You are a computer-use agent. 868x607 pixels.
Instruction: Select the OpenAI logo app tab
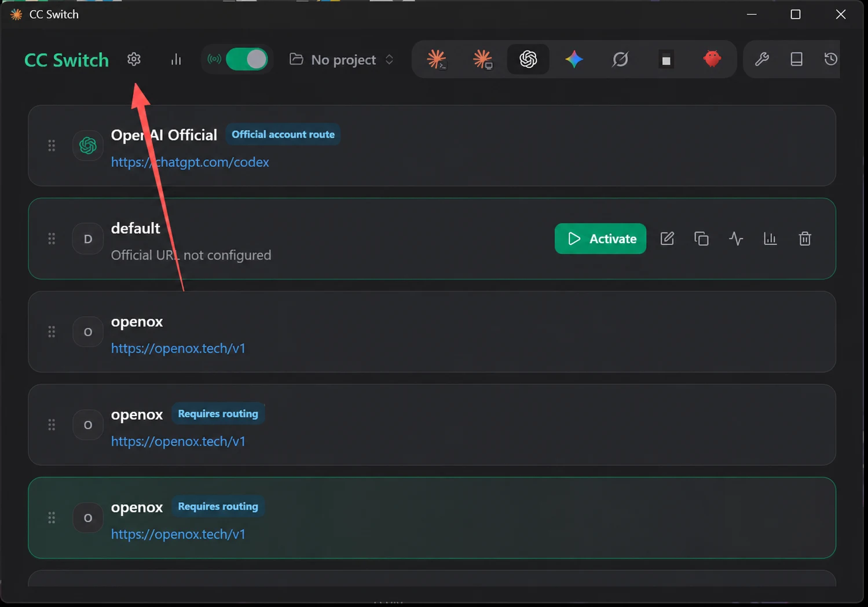tap(528, 59)
